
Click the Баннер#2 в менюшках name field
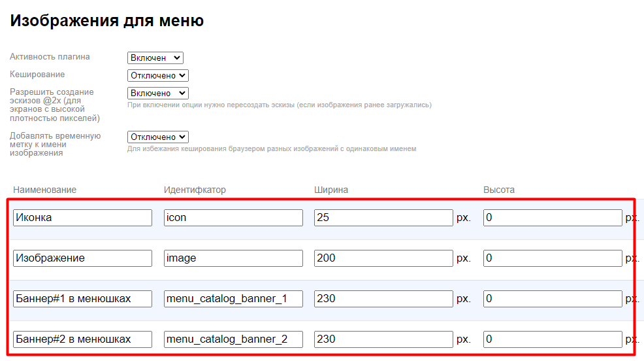82,339
